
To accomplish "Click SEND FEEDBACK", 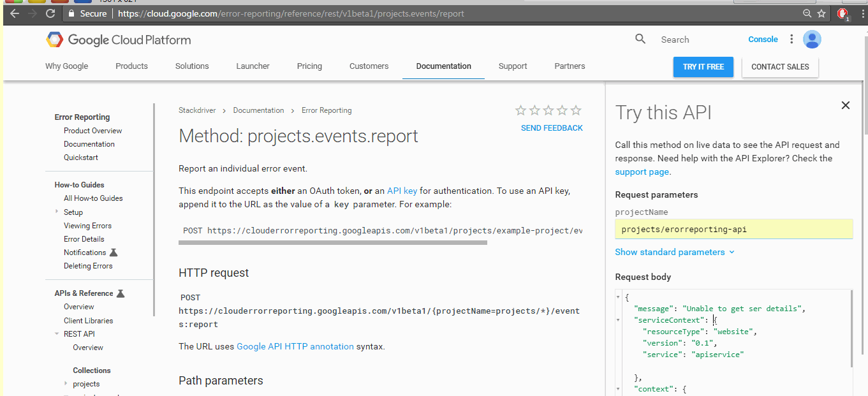I will [x=552, y=128].
